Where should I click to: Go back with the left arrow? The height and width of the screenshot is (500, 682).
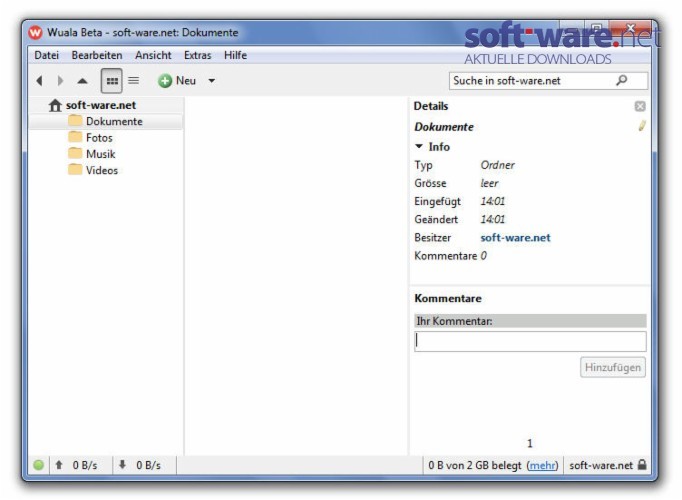[x=40, y=81]
